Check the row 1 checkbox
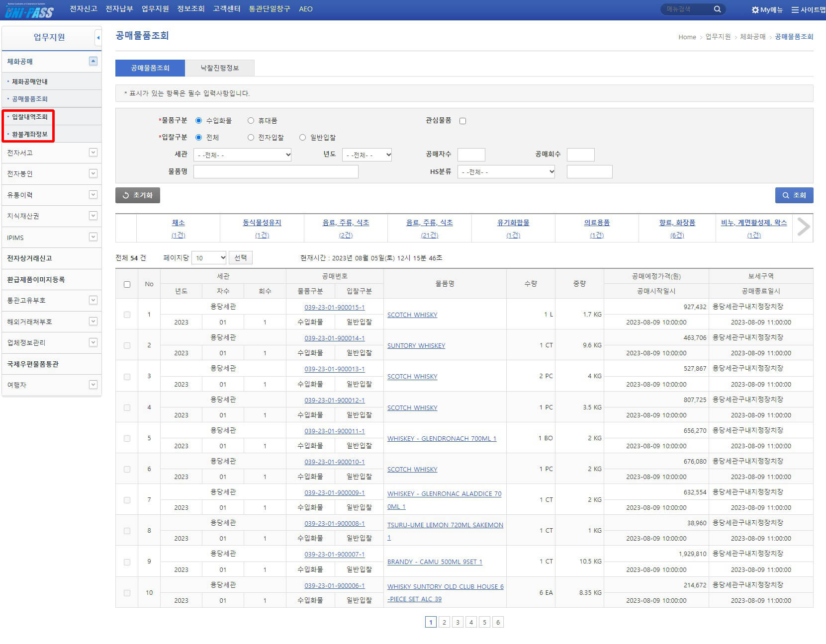Image resolution: width=826 pixels, height=644 pixels. pos(127,315)
